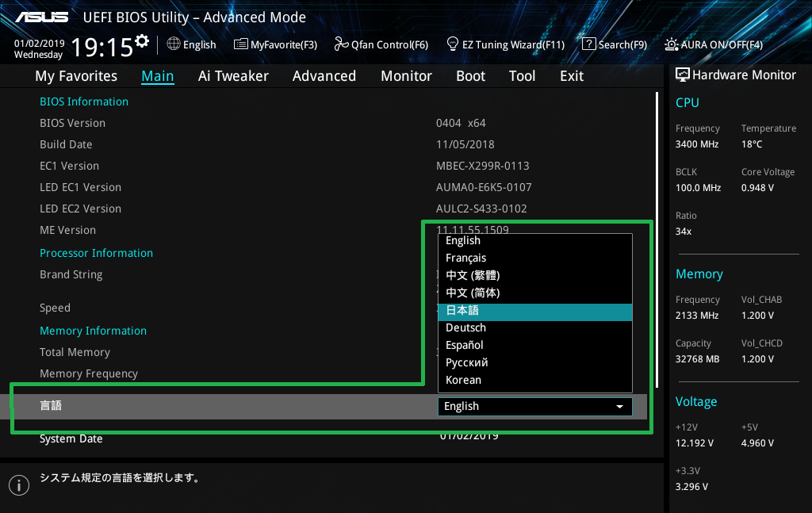The height and width of the screenshot is (513, 812).
Task: Click memory Capacity value 32768 MB
Action: pyautogui.click(x=697, y=359)
